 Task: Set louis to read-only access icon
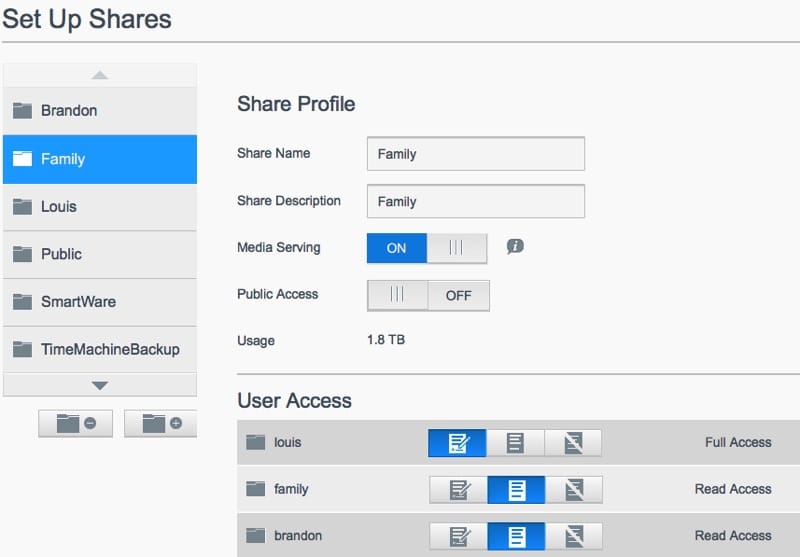pyautogui.click(x=515, y=443)
